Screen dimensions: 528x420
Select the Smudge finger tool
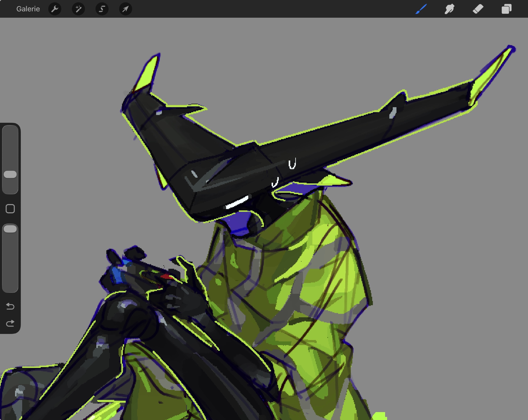coord(450,9)
